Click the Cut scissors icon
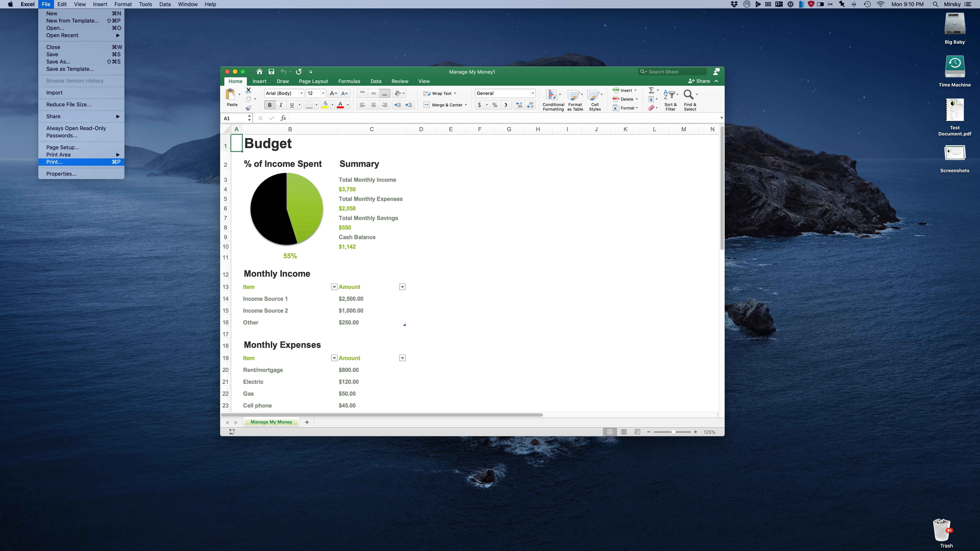The width and height of the screenshot is (980, 551). point(248,90)
